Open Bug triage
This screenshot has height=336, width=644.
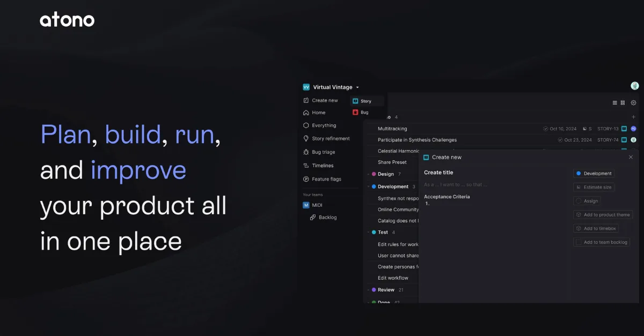pos(319,152)
